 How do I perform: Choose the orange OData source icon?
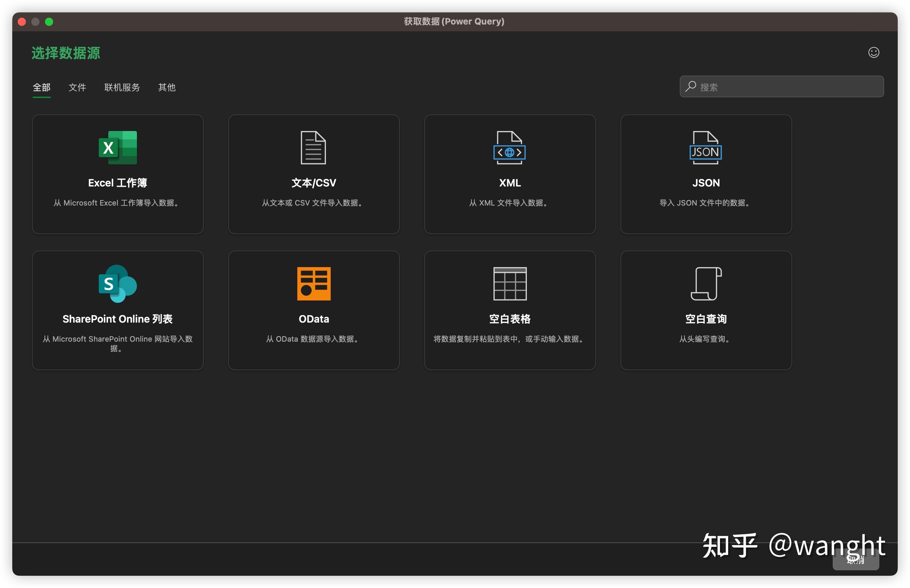[313, 284]
